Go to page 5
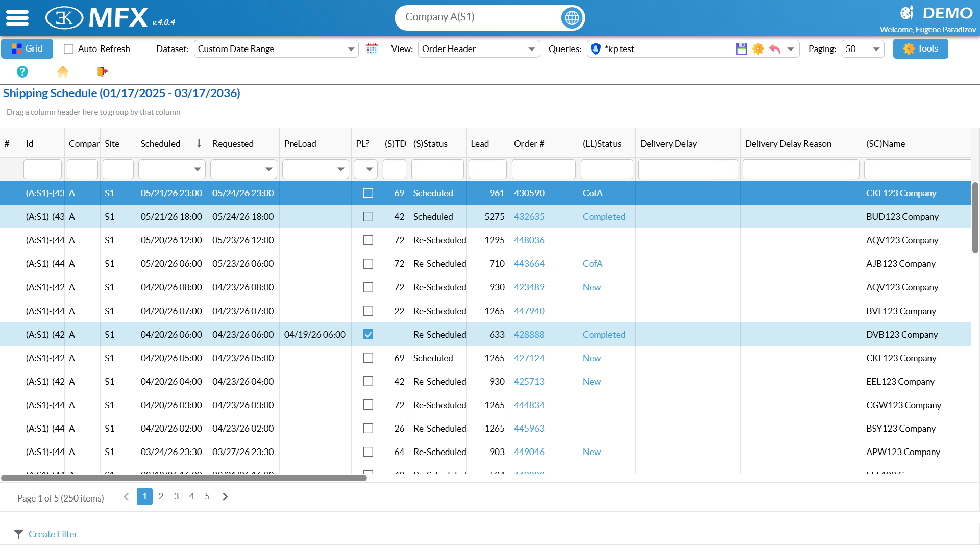Screen dimensions: 980x551 [207, 496]
